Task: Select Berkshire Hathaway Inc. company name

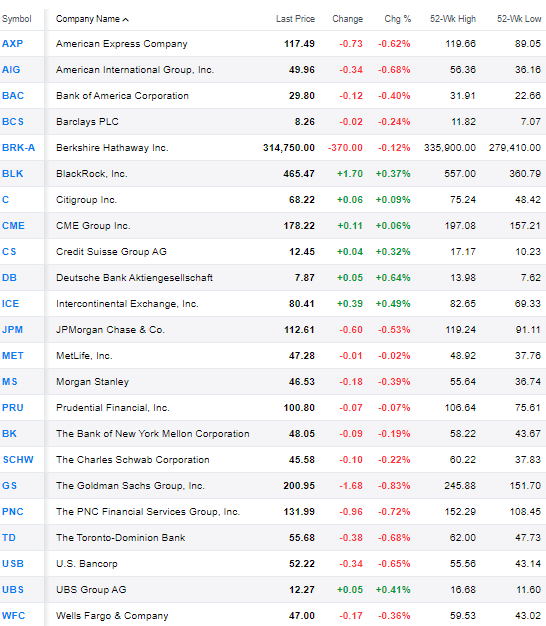Action: coord(112,147)
